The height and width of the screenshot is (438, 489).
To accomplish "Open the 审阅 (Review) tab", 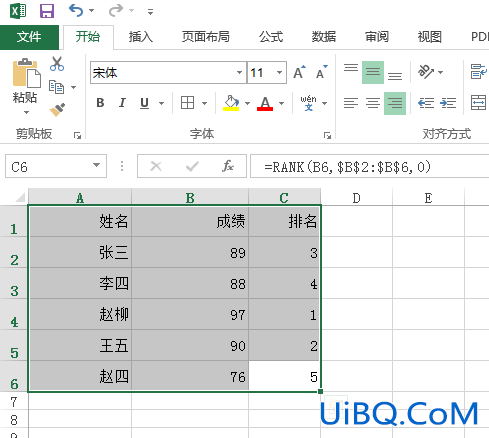I will pyautogui.click(x=377, y=37).
